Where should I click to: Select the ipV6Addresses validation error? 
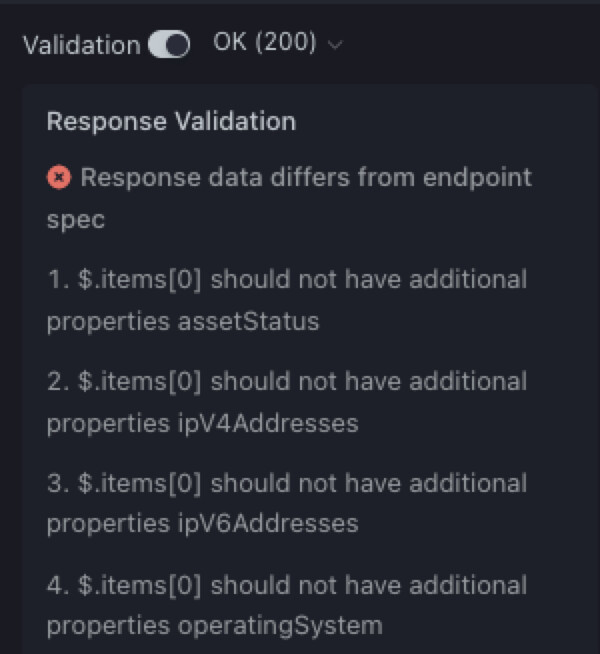click(x=286, y=503)
